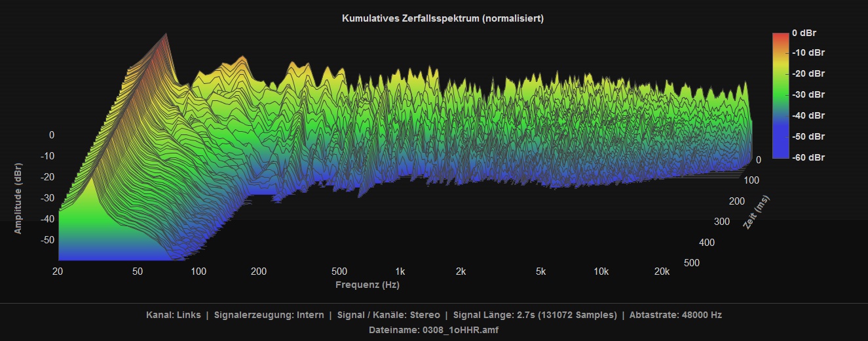Click the "Zeit (ms)" axis title
Screen dimensions: 868x341
coord(757,212)
